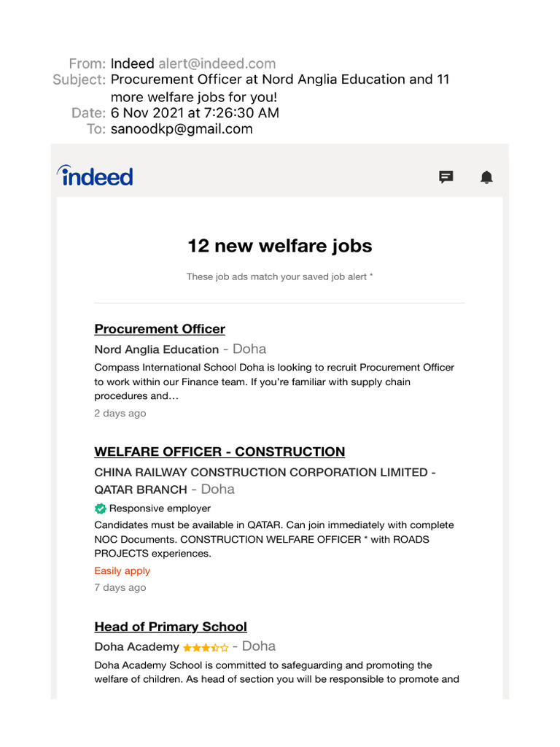This screenshot has width=560, height=747.
Task: Click recipient sanoodkp@gmail.com address
Action: coord(182,129)
